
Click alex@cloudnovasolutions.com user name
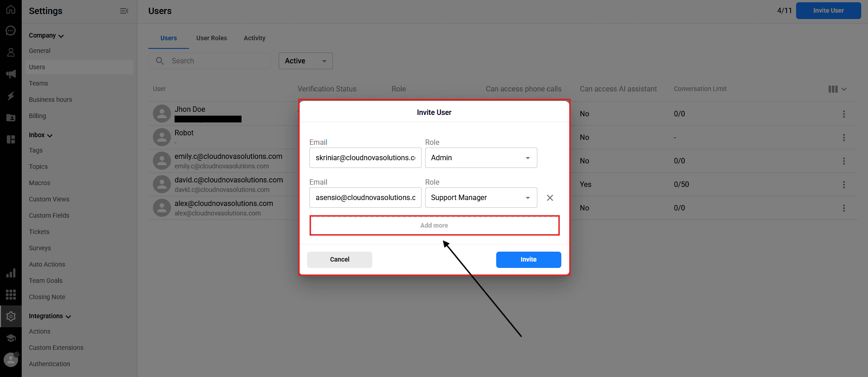(224, 203)
